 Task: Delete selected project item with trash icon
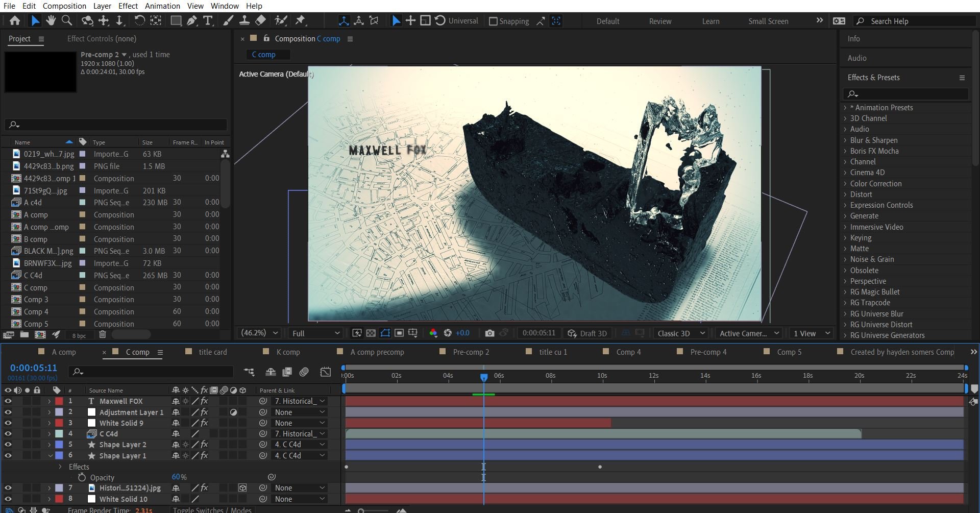(102, 335)
